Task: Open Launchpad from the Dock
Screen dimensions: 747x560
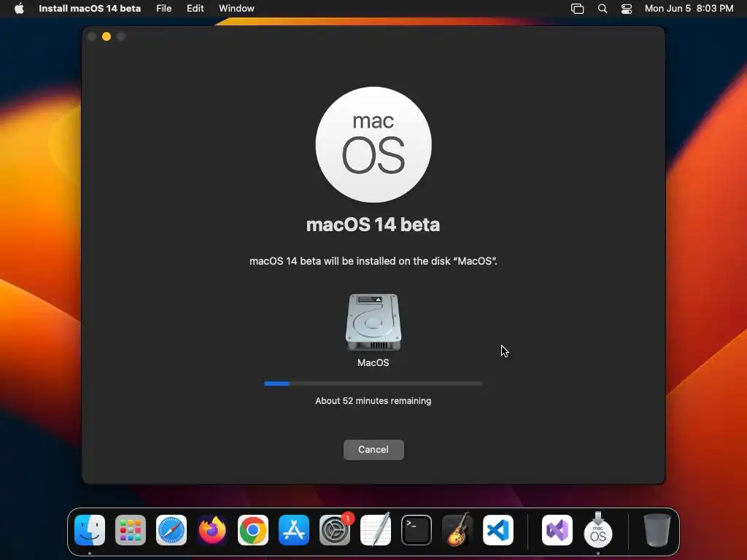Action: [131, 530]
